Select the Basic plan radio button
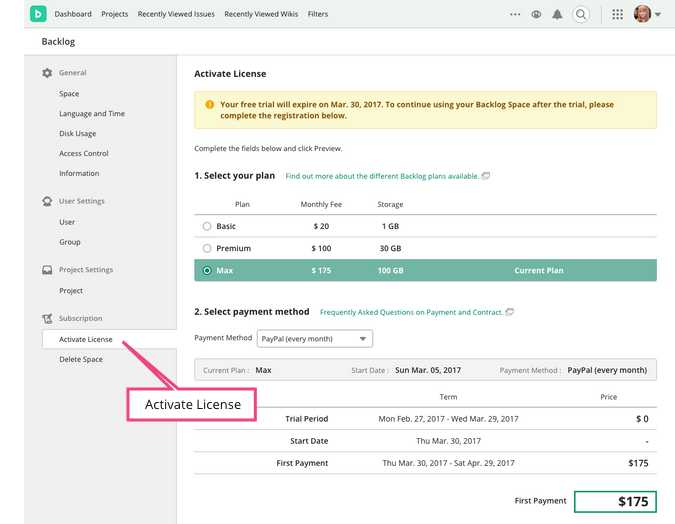 (207, 226)
